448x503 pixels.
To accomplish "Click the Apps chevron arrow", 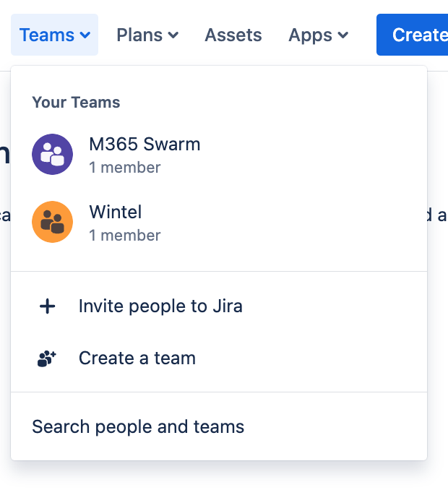I will pyautogui.click(x=343, y=35).
